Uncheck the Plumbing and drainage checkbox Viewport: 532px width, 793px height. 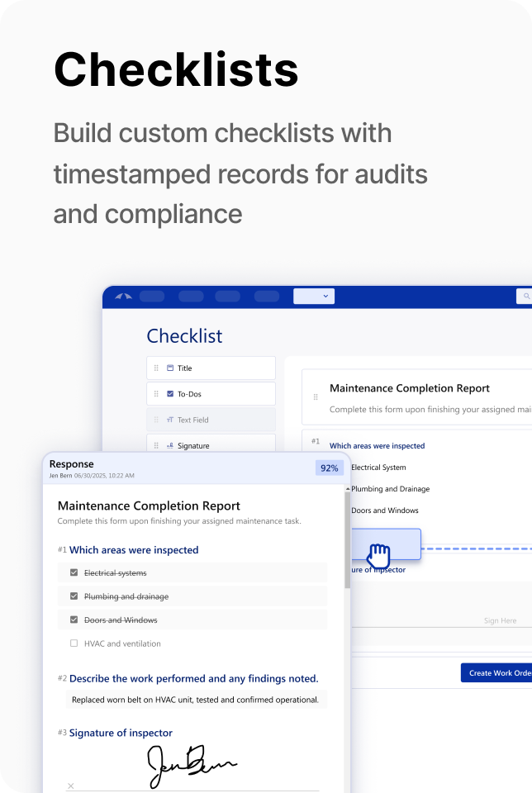click(x=74, y=596)
